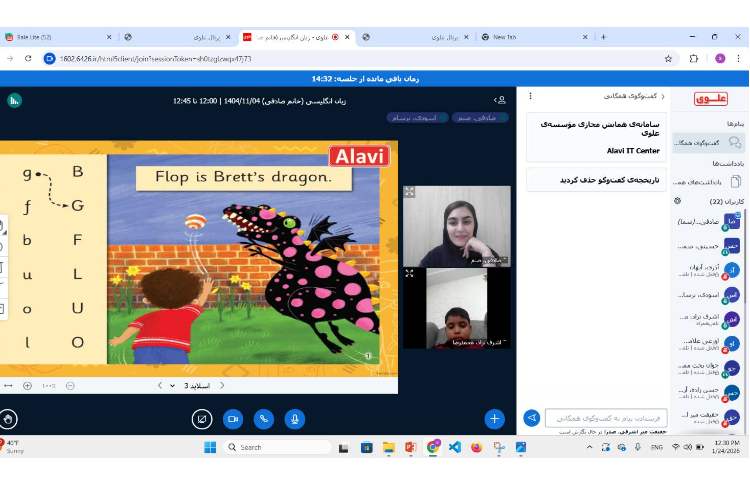The width and height of the screenshot is (750, 480).
Task: Reset presentation zoom percentage
Action: (49, 386)
